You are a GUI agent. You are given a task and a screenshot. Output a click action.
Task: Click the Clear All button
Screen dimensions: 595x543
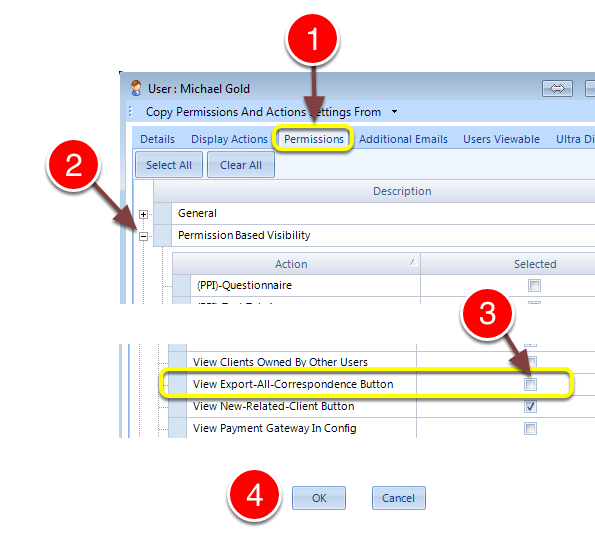pos(241,165)
